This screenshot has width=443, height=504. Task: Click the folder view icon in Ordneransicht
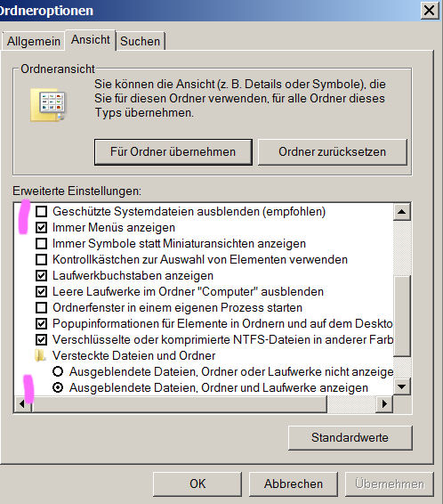[x=48, y=105]
